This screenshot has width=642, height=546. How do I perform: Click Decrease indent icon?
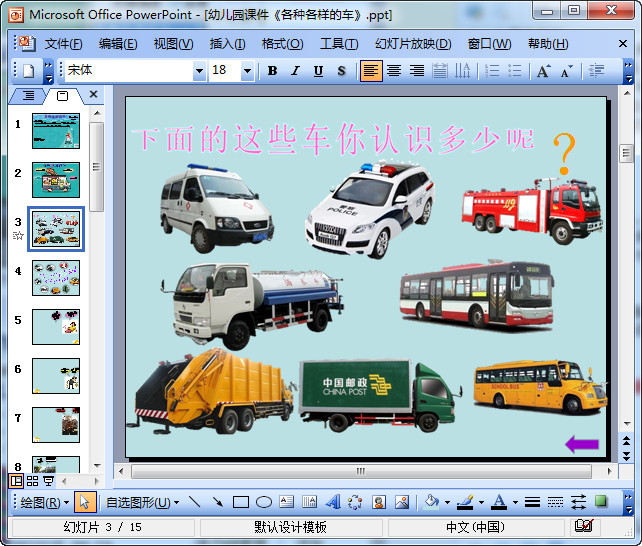coord(596,71)
